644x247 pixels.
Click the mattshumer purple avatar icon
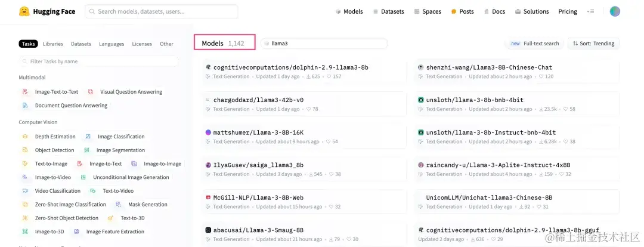click(208, 132)
